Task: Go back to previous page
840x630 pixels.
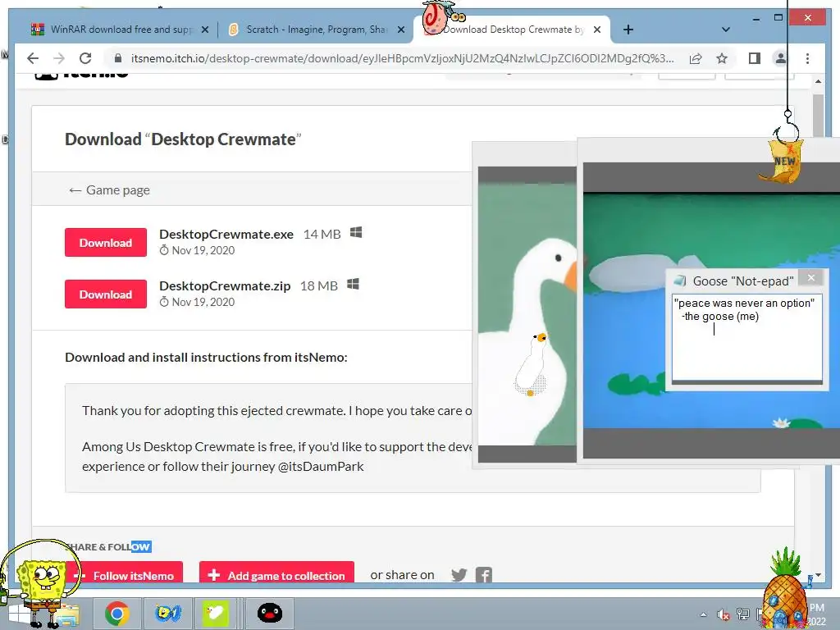Action: (33, 58)
